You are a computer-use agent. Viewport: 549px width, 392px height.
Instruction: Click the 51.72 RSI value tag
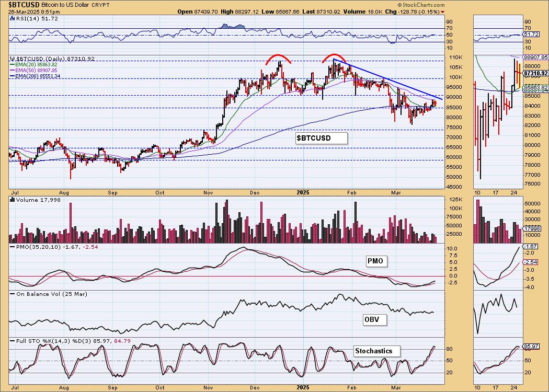tap(532, 34)
